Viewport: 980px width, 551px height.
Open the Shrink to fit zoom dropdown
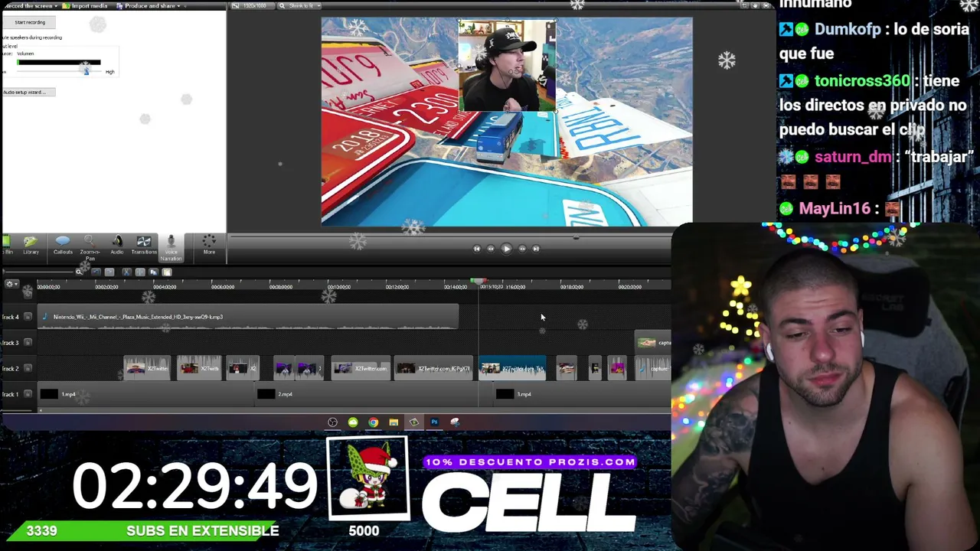[x=299, y=6]
